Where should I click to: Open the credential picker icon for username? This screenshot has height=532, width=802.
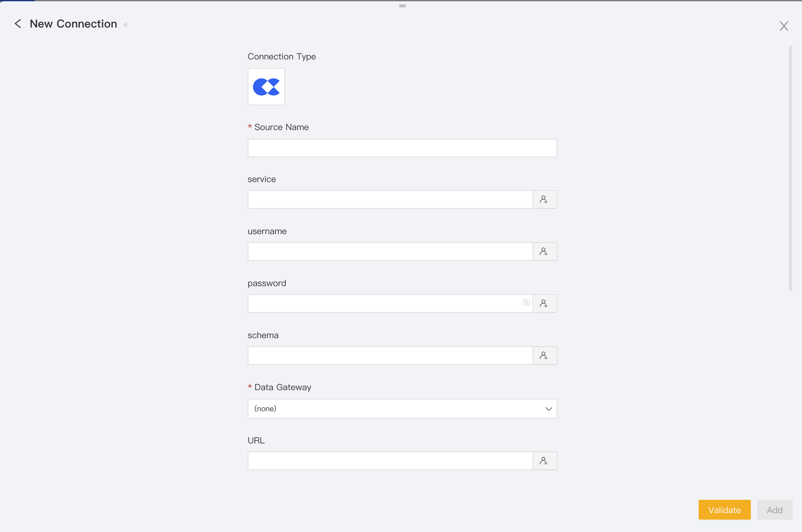(544, 251)
